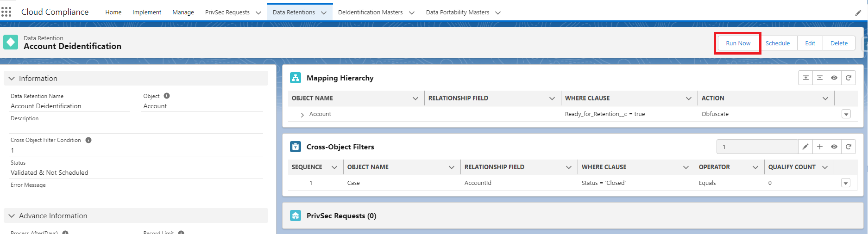Open RELATIONSHIP FIELD column menu in Mapping Hierarchy
The width and height of the screenshot is (868, 234).
[552, 99]
